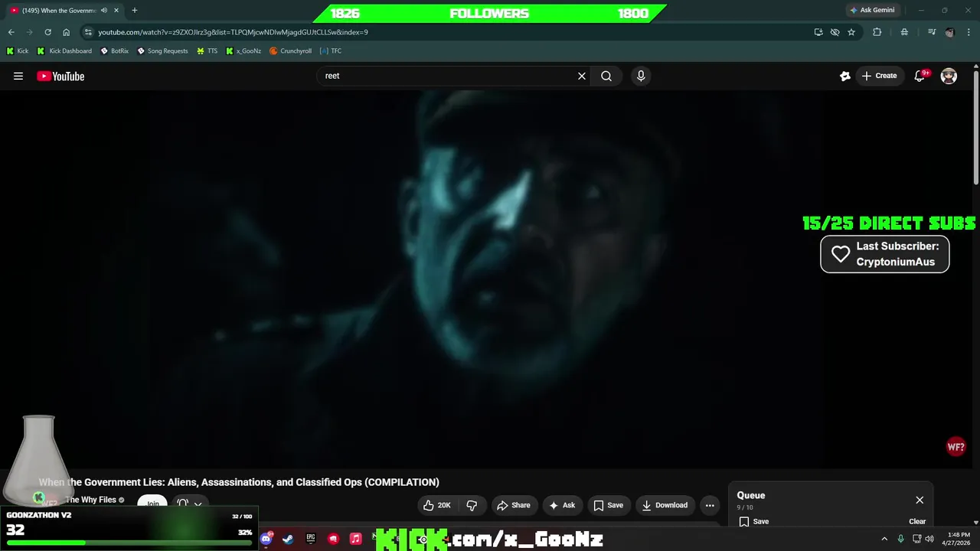Viewport: 980px width, 551px height.
Task: Bookmark this page with the star icon
Action: (851, 32)
